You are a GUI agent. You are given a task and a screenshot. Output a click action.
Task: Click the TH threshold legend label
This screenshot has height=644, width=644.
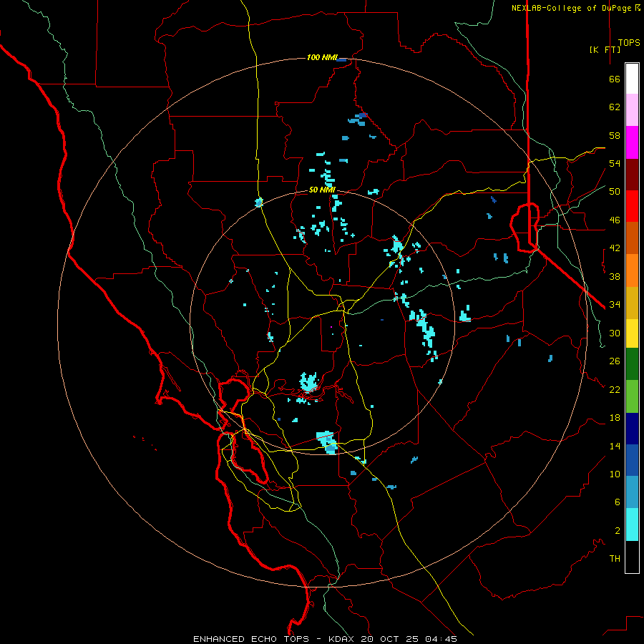[615, 559]
